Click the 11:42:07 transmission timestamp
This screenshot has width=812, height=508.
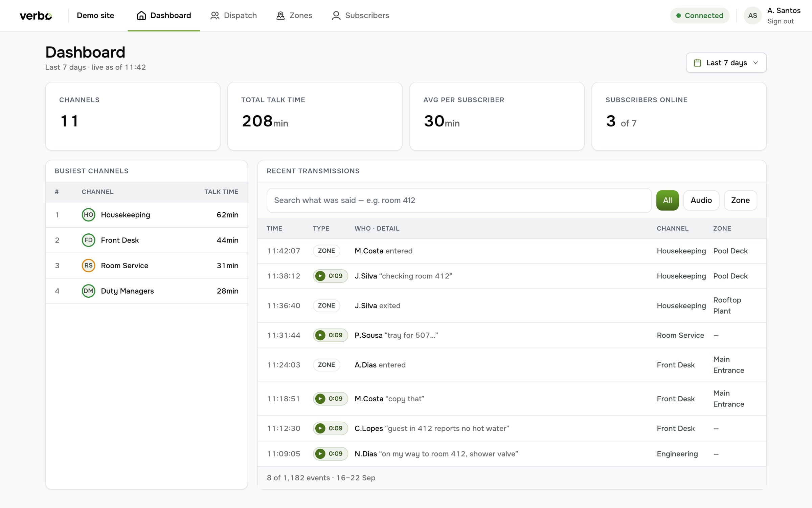click(x=284, y=251)
